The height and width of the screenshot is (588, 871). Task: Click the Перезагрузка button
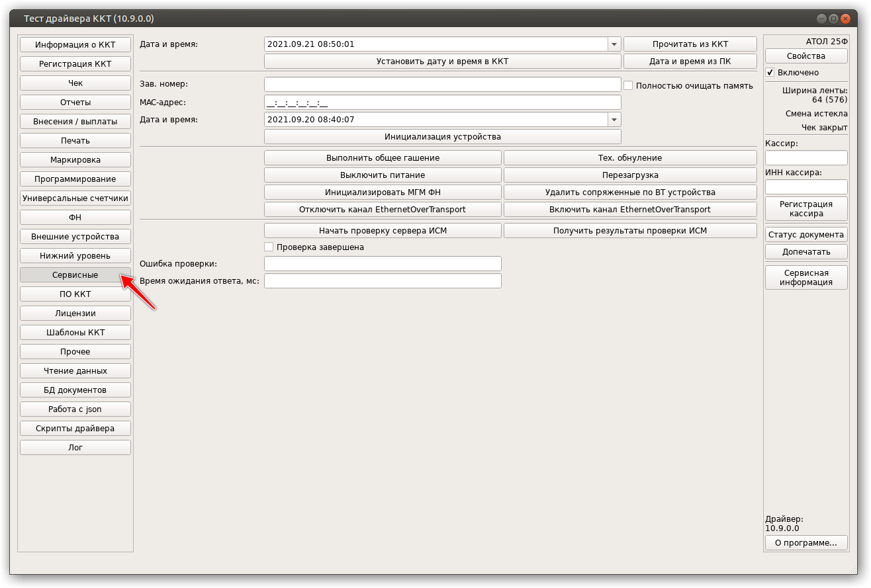coord(630,175)
